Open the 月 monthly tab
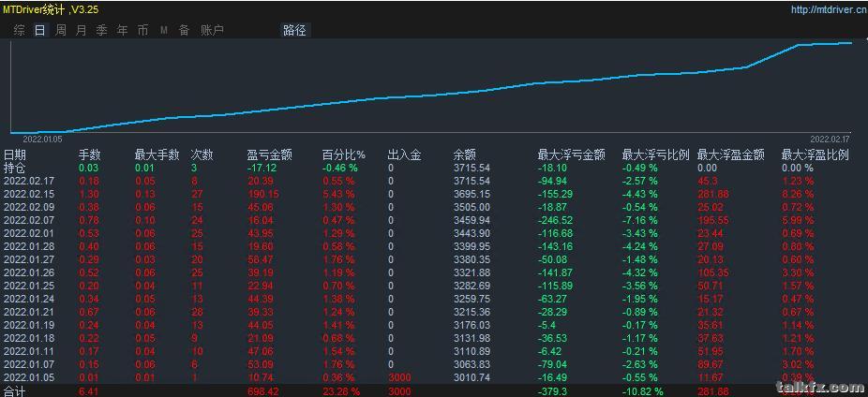The image size is (868, 397). (81, 30)
